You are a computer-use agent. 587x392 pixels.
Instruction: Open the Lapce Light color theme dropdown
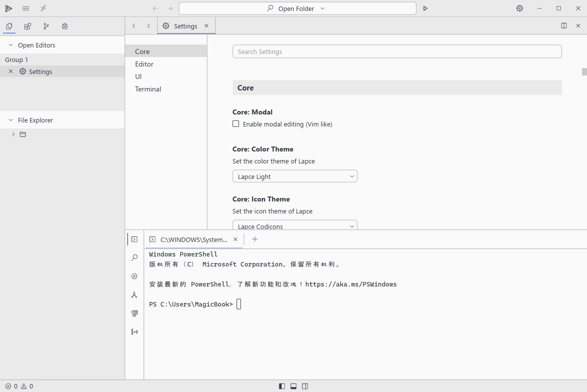pos(295,176)
